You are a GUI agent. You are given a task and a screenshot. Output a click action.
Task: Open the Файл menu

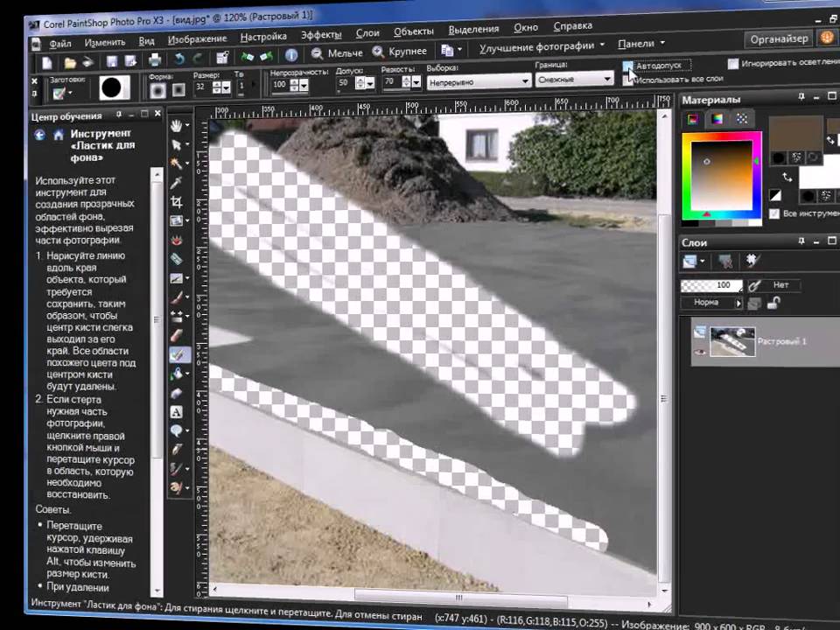point(60,44)
